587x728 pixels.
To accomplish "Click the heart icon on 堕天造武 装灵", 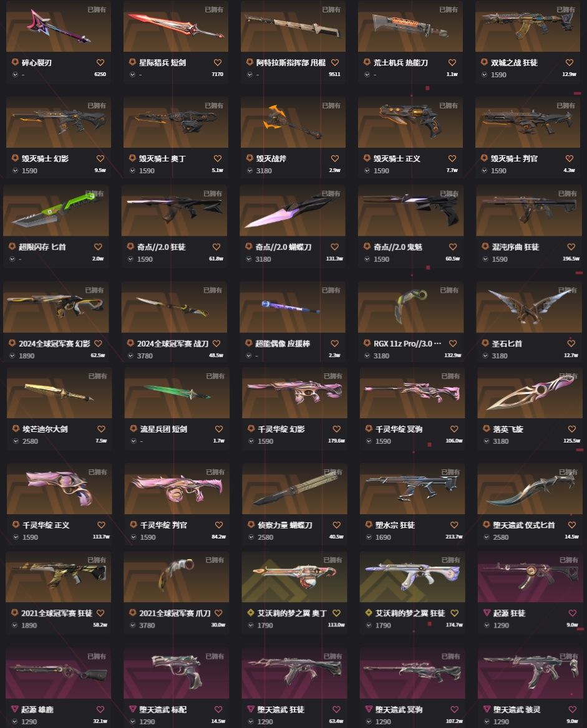I will click(x=572, y=709).
